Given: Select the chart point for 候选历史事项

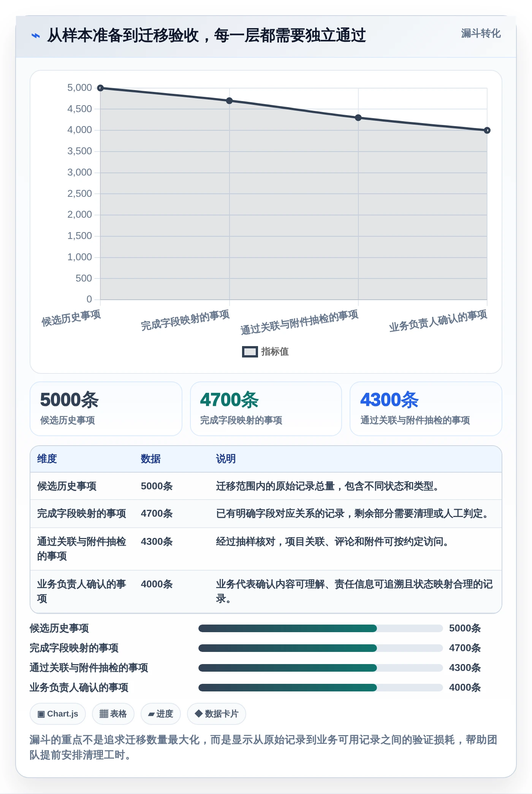Looking at the screenshot, I should 100,88.
